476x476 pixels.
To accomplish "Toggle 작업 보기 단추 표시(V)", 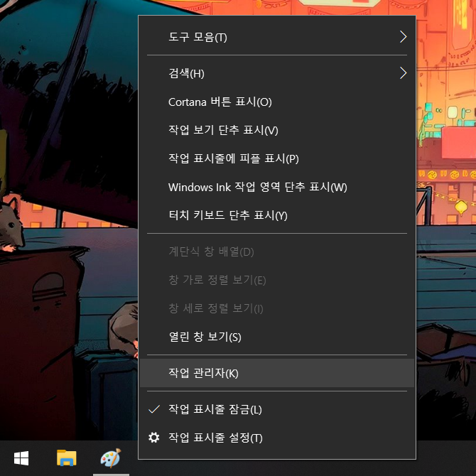I will (x=277, y=130).
